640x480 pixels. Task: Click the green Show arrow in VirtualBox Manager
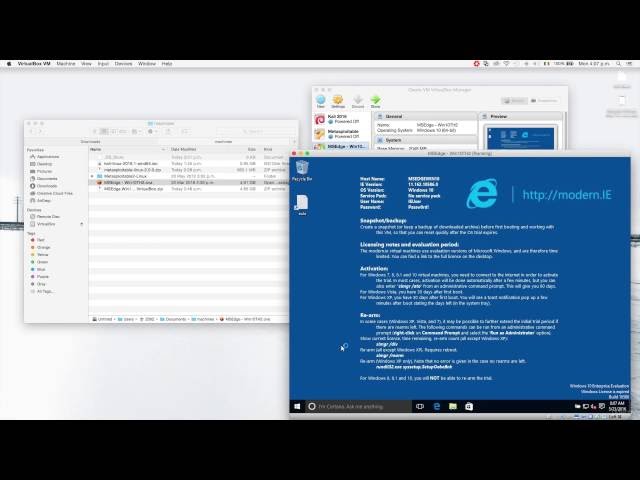coord(376,100)
